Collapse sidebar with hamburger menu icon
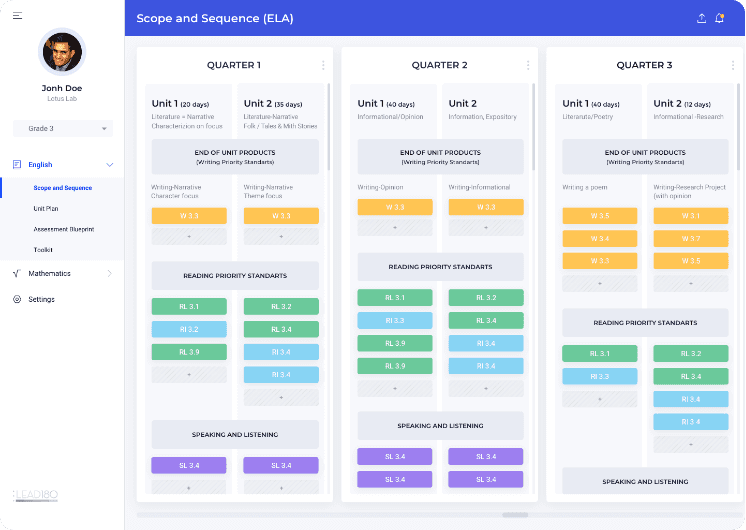This screenshot has width=746, height=530. click(x=17, y=16)
